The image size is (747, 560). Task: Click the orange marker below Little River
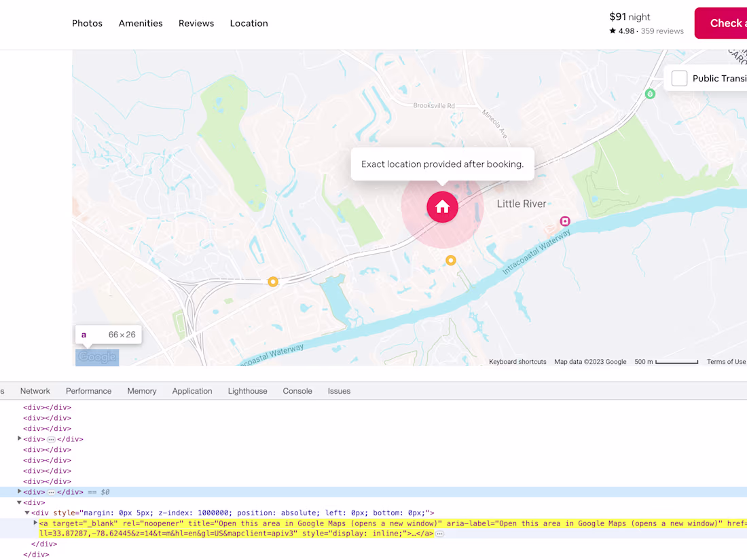click(451, 260)
